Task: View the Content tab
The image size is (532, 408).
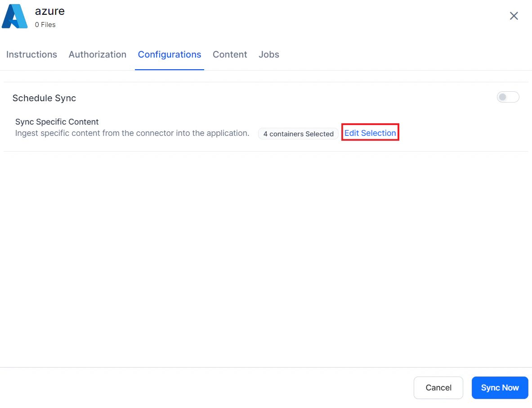Action: pos(230,54)
